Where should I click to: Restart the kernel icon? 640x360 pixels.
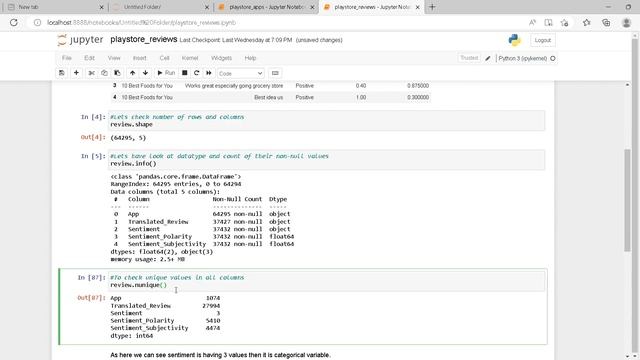(196, 73)
